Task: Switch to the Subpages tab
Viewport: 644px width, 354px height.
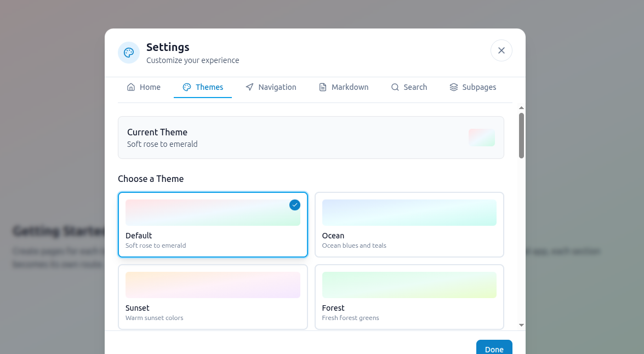Action: coord(473,87)
